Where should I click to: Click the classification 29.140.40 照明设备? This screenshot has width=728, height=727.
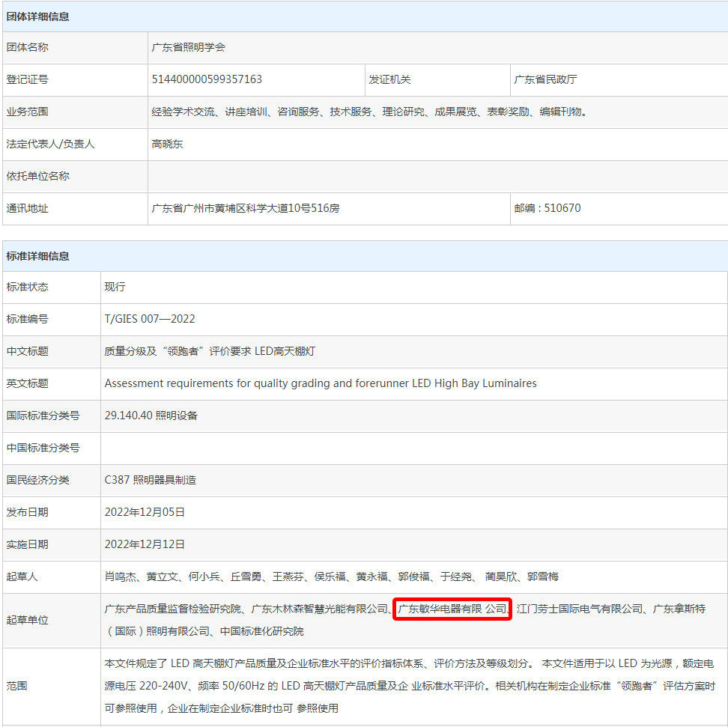pos(151,416)
